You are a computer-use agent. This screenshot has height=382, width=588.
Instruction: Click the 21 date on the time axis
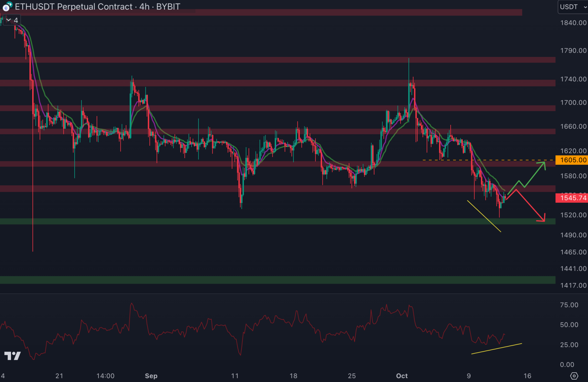tap(59, 376)
